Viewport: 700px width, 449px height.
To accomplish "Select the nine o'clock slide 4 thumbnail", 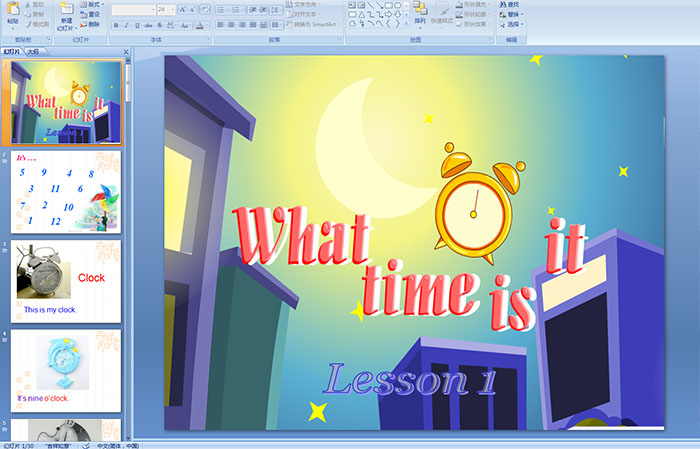I will click(66, 370).
